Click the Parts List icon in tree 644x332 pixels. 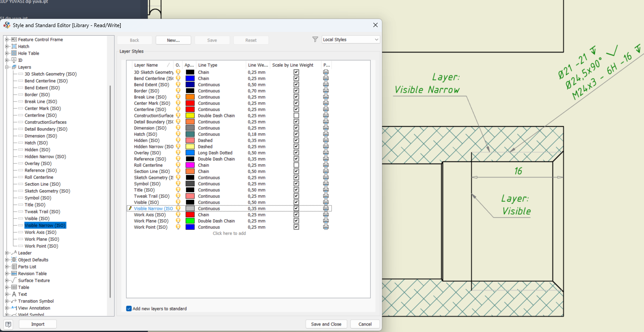click(x=14, y=267)
